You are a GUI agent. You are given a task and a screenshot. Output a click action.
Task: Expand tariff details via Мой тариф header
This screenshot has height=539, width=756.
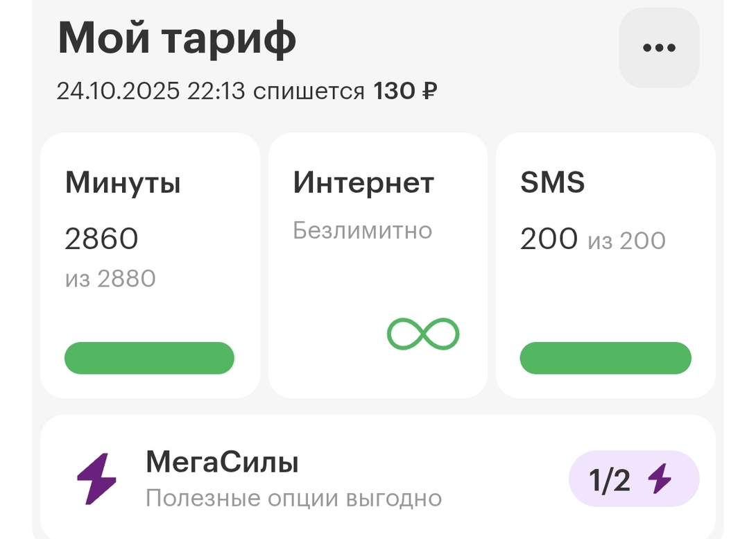point(178,39)
